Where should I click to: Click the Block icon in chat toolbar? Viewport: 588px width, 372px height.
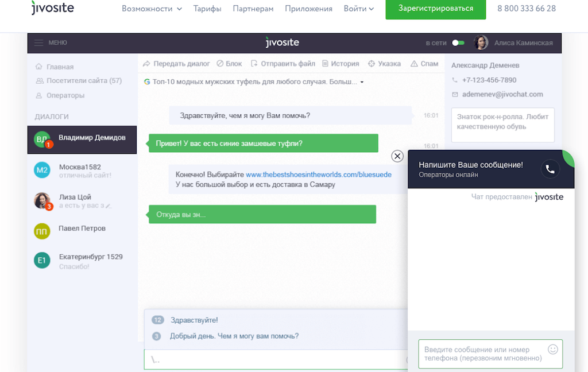pyautogui.click(x=220, y=64)
